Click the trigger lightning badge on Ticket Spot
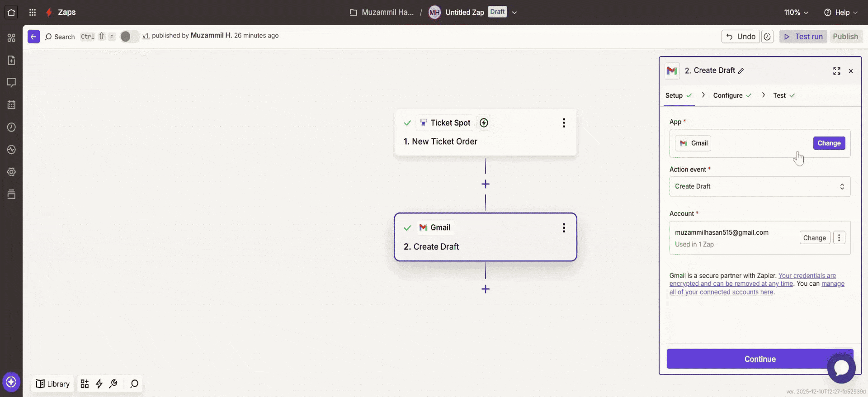Image resolution: width=868 pixels, height=397 pixels. click(484, 123)
